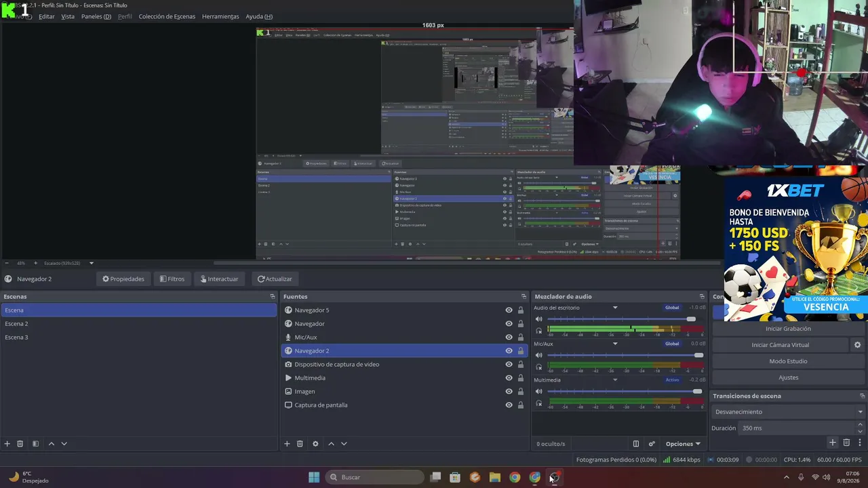Screen dimensions: 868x488
Task: Toggle visibility of Navegador 2 source
Action: (x=509, y=351)
